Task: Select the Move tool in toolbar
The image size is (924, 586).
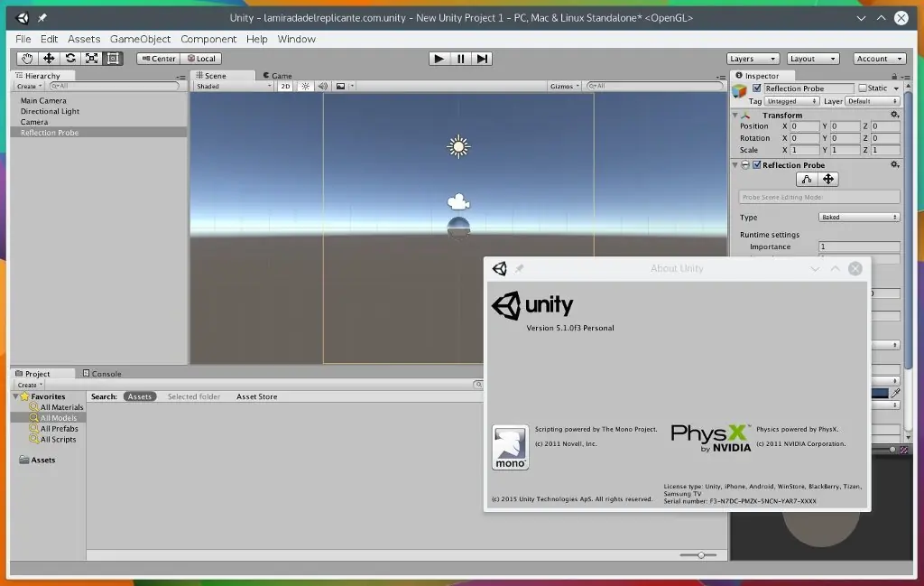Action: (x=49, y=59)
